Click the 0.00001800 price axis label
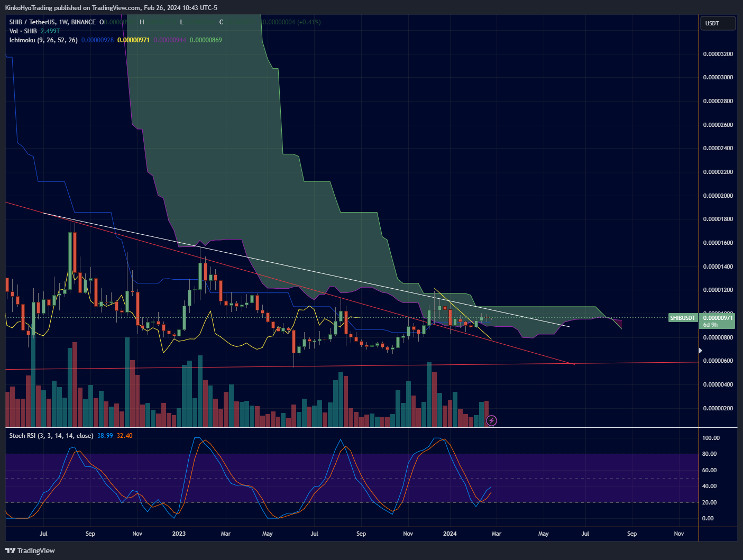The image size is (743, 560). 718,219
